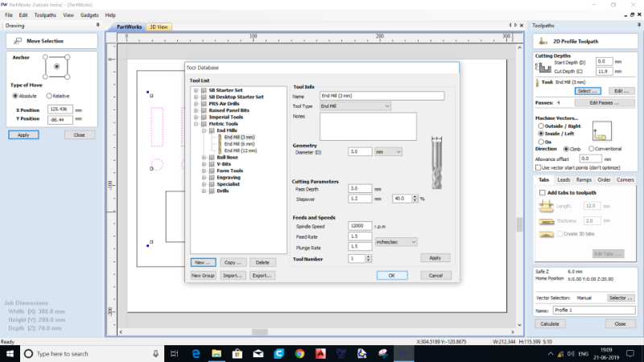Open diameter units mm dropdown

click(388, 152)
